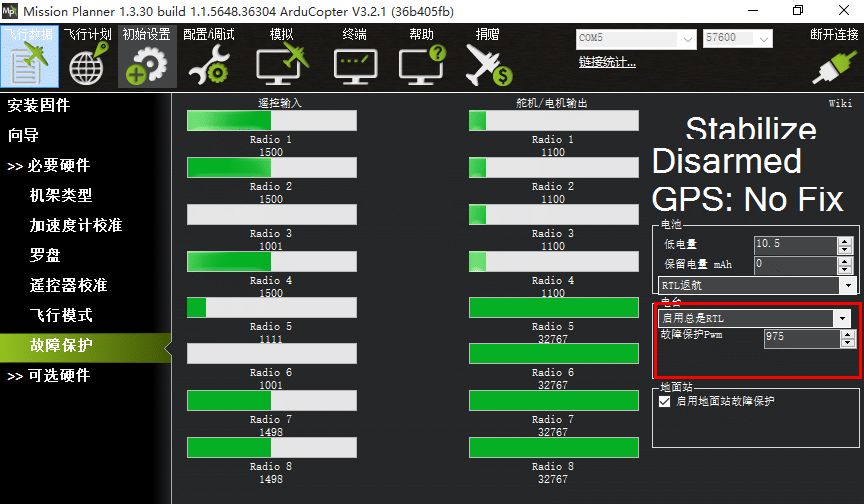This screenshot has height=504, width=864.
Task: Open the 飞行计划 globe icon
Action: (88, 57)
